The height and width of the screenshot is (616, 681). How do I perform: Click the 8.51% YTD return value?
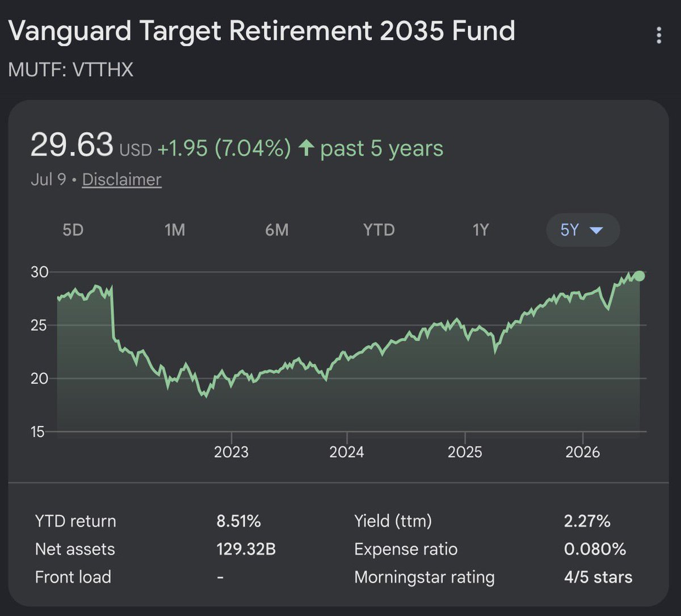(x=239, y=521)
